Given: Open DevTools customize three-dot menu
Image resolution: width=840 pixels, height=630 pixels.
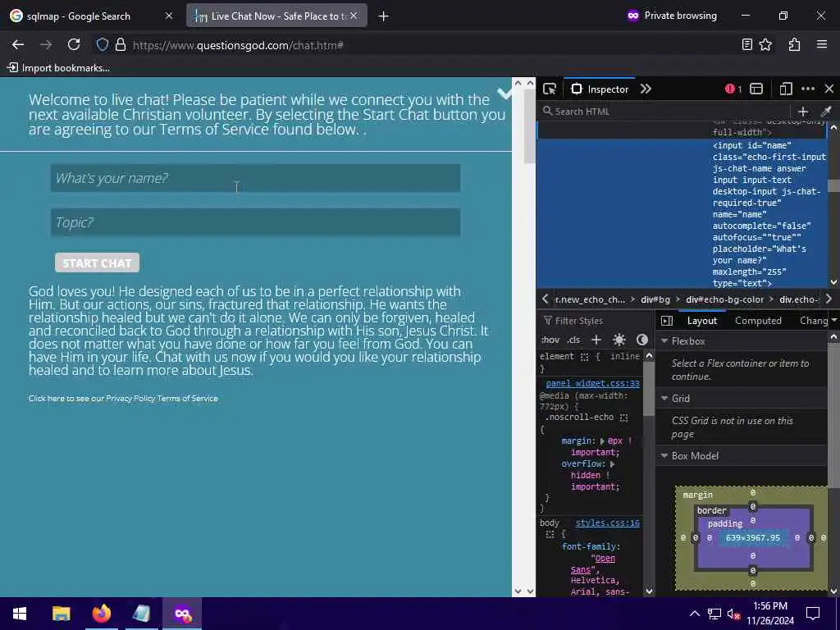Looking at the screenshot, I should (808, 89).
